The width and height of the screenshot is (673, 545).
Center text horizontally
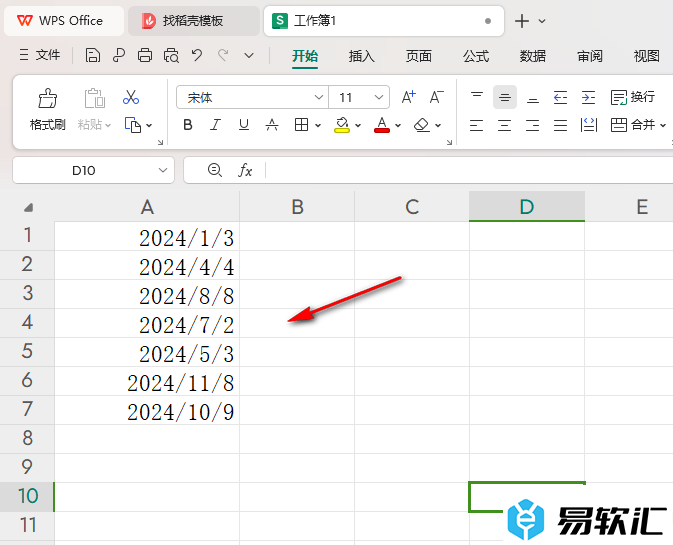(x=504, y=125)
